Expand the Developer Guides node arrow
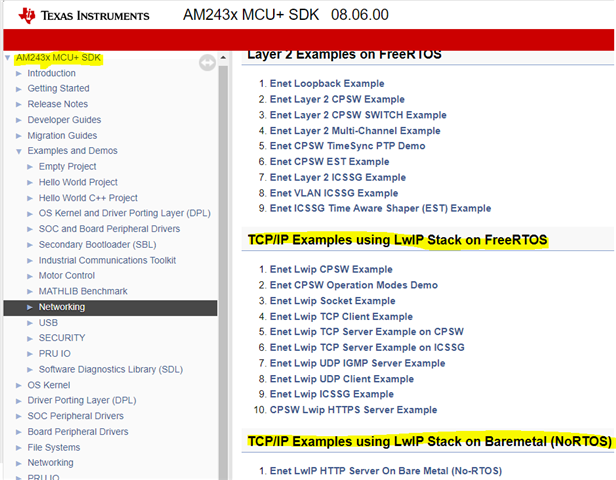 pos(18,120)
